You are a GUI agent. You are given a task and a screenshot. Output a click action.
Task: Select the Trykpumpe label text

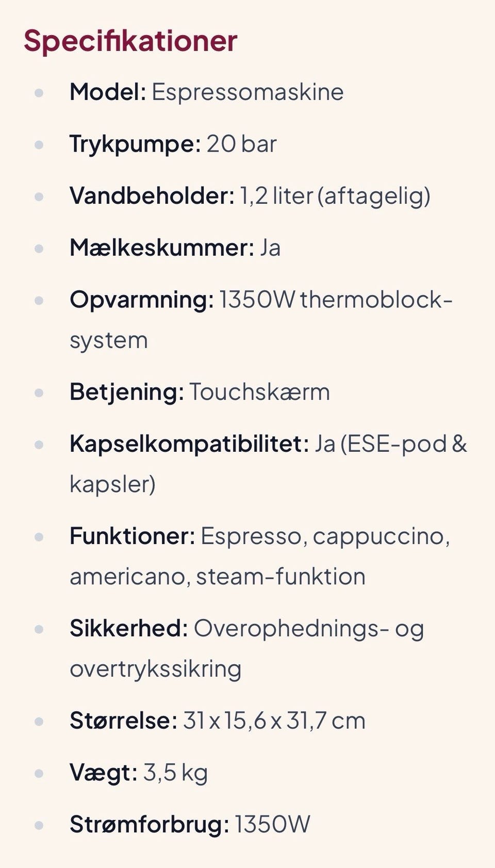pyautogui.click(x=135, y=144)
